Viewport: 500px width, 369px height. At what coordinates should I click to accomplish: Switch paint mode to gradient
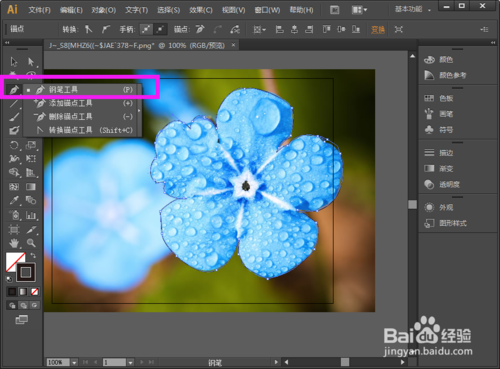tap(23, 292)
